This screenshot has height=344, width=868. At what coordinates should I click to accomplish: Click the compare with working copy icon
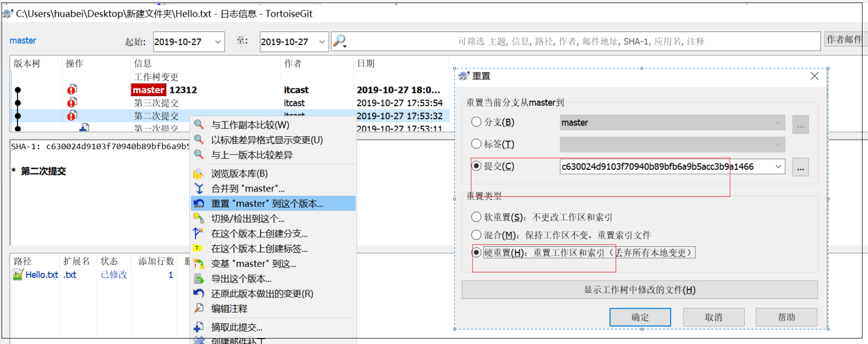tap(199, 125)
